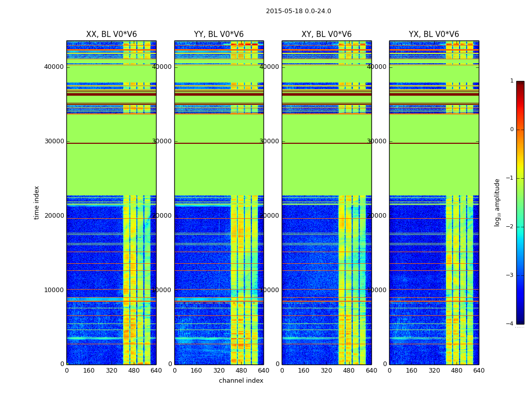Click the YX, BL V0*V6 plot title
Viewport: 532px width, 405px height.
(x=434, y=34)
